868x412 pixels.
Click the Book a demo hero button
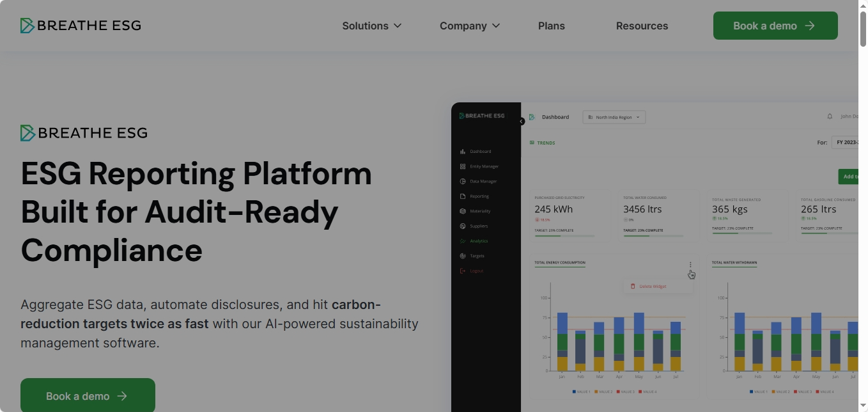(x=88, y=395)
